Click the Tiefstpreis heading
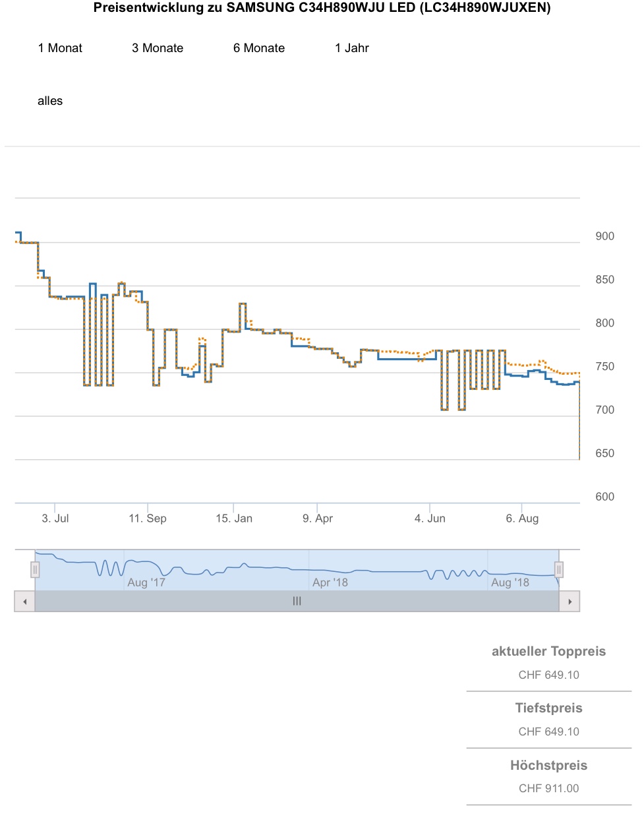Viewport: 644px width, 814px height. point(548,708)
